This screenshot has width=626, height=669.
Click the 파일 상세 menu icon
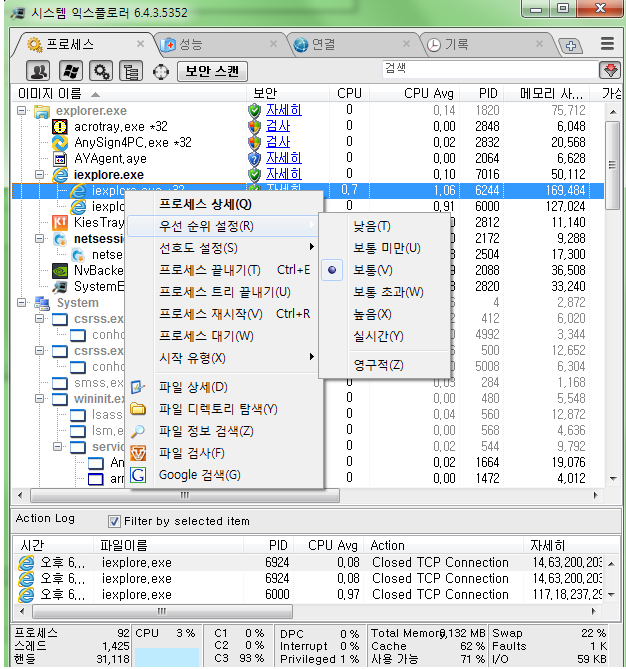pyautogui.click(x=137, y=387)
